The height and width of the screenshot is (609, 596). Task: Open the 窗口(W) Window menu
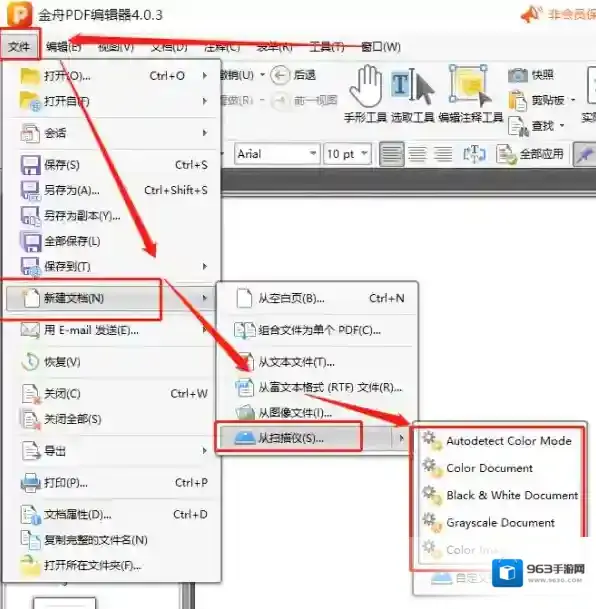pyautogui.click(x=381, y=47)
